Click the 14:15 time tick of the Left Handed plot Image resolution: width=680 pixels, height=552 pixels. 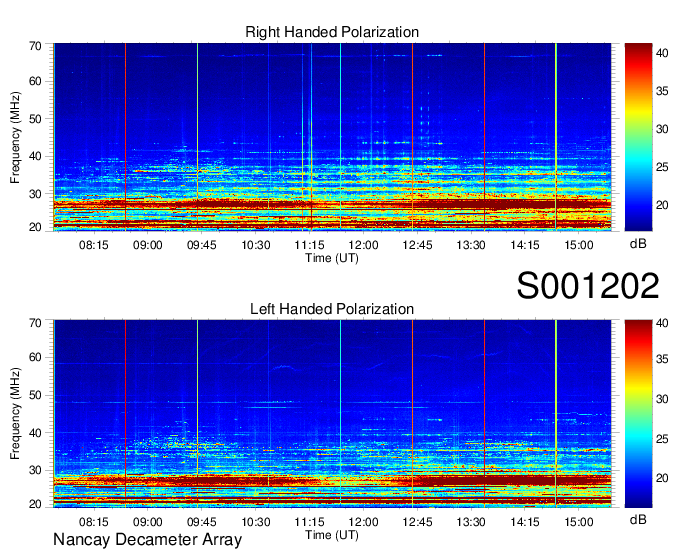pyautogui.click(x=525, y=522)
